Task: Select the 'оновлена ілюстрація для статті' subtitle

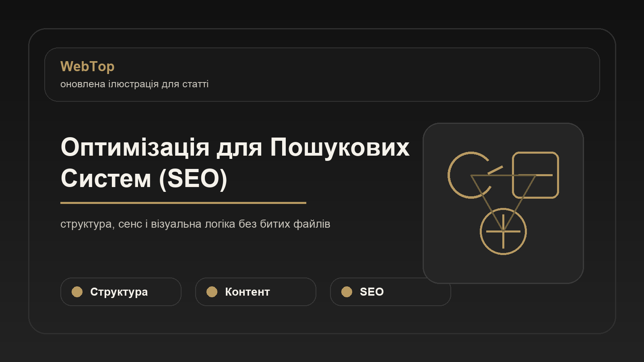Action: (x=134, y=84)
